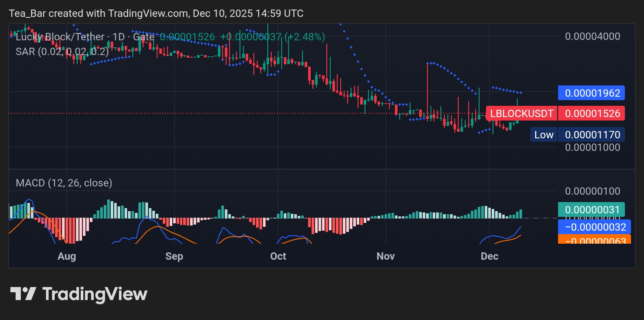Click the 0.00000100 MACD axis value
Image resolution: width=644 pixels, height=320 pixels.
coord(592,191)
